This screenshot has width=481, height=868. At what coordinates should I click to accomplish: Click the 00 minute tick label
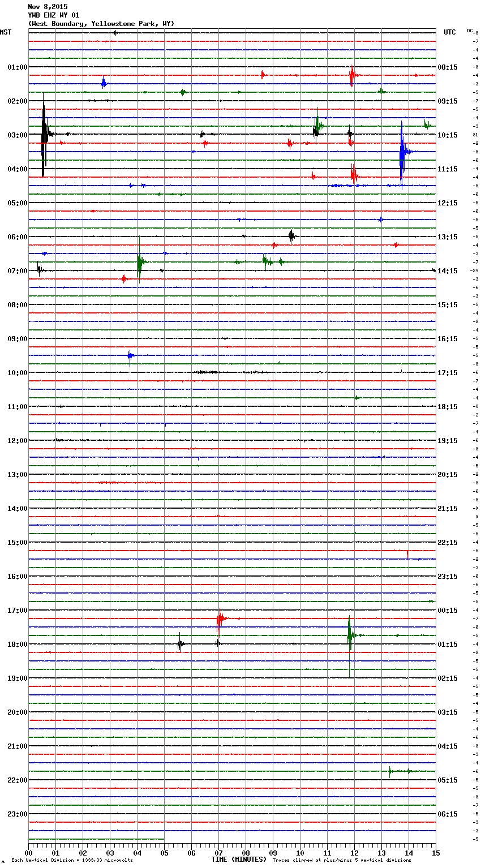(28, 853)
